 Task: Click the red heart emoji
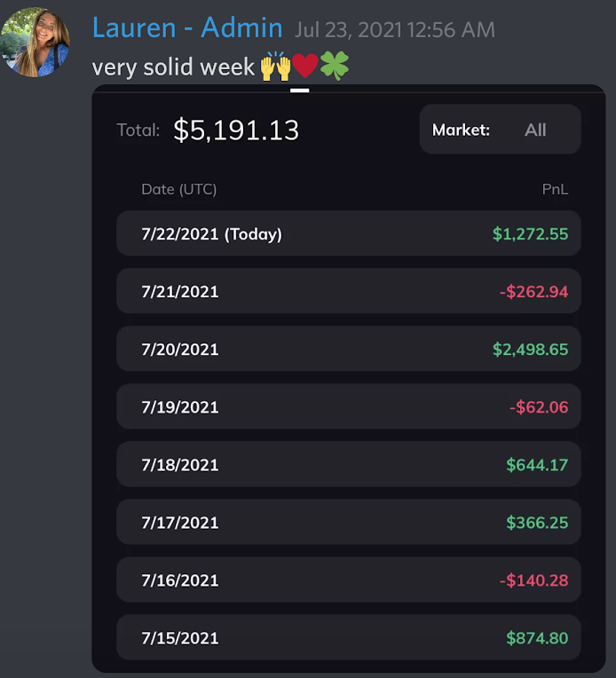[305, 67]
